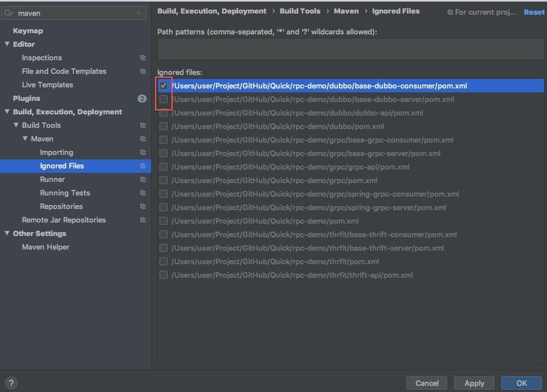
Task: Click the help question mark icon
Action: pos(11,383)
